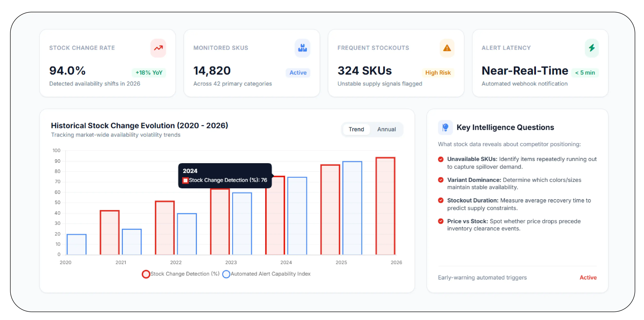
Task: Toggle Stock Change Detection (%) legend series
Action: pos(181,274)
